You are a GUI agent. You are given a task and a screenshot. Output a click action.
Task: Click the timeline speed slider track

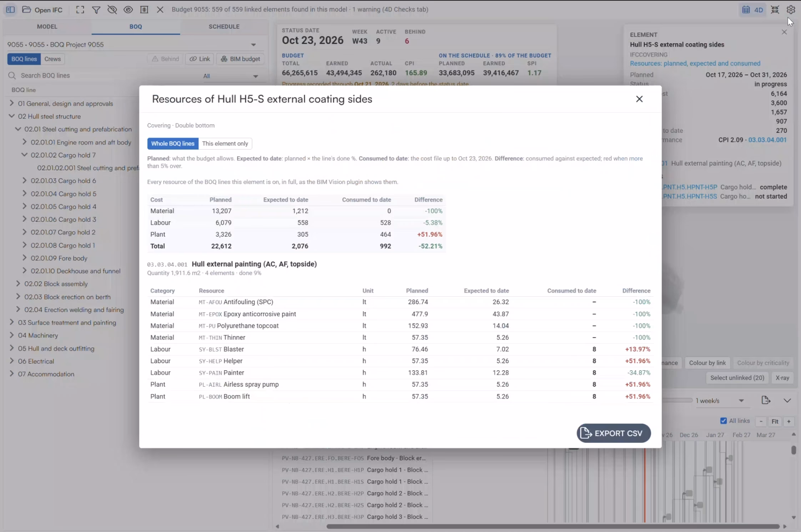tap(677, 400)
